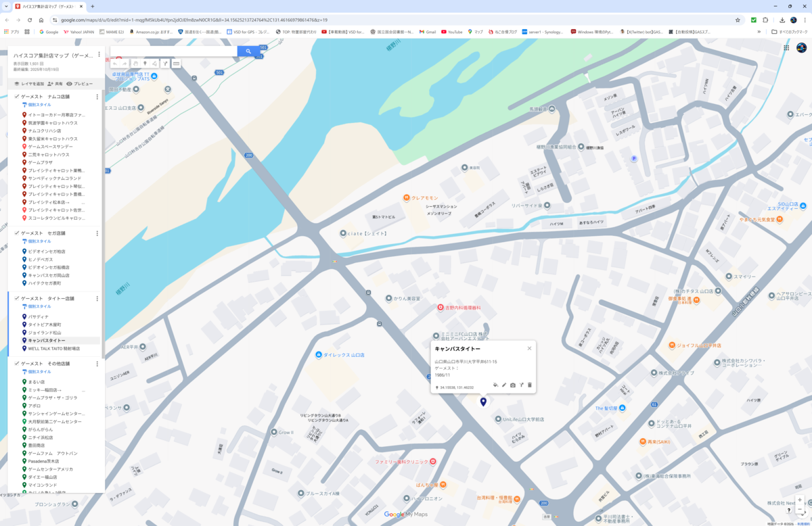Screen dimensions: 812x526
Task: Open 個別スタイル under その他店舗 layer
Action: (37, 372)
